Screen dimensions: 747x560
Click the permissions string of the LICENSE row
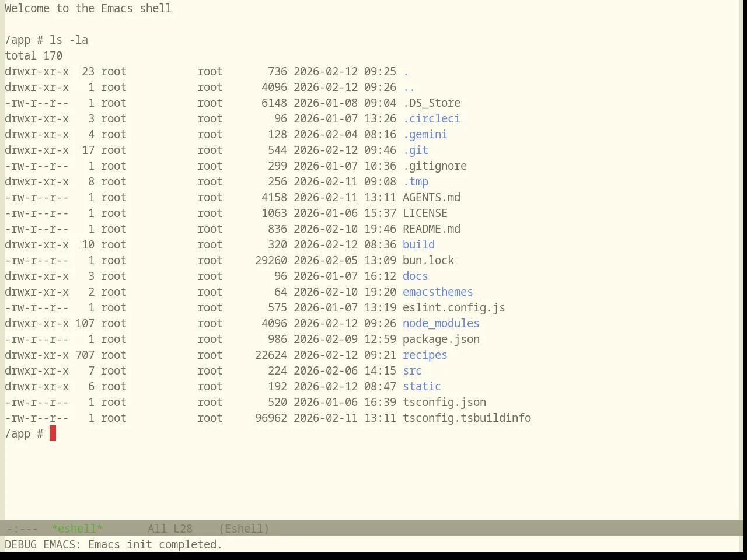coord(37,213)
